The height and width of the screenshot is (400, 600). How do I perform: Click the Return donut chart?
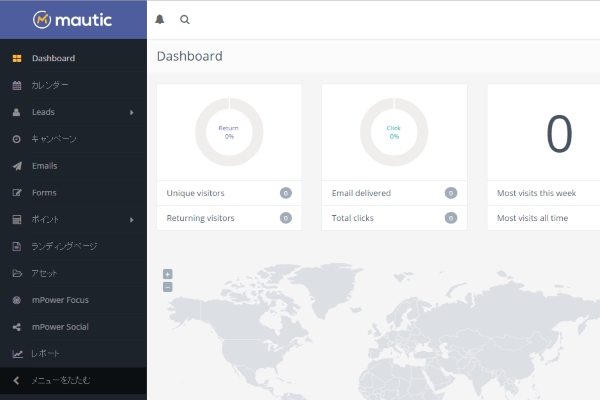click(x=229, y=132)
